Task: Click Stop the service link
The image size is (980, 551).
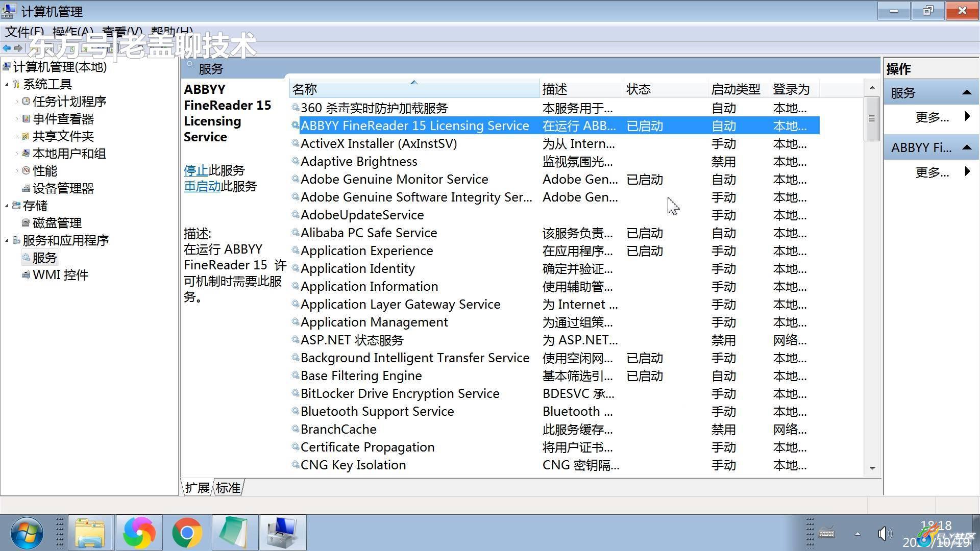Action: pyautogui.click(x=196, y=170)
